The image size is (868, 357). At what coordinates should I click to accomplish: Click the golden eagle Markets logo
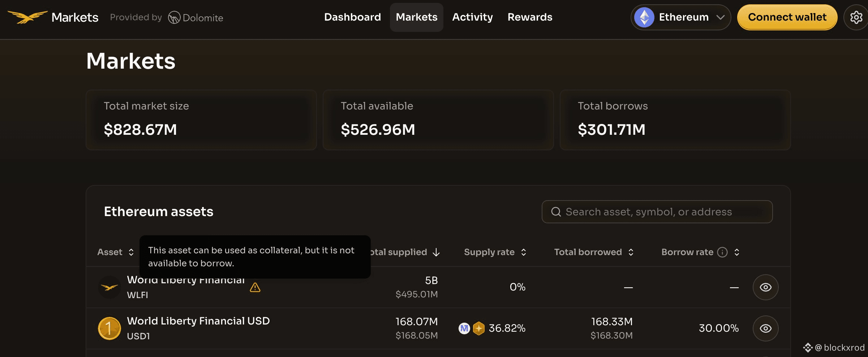[28, 17]
